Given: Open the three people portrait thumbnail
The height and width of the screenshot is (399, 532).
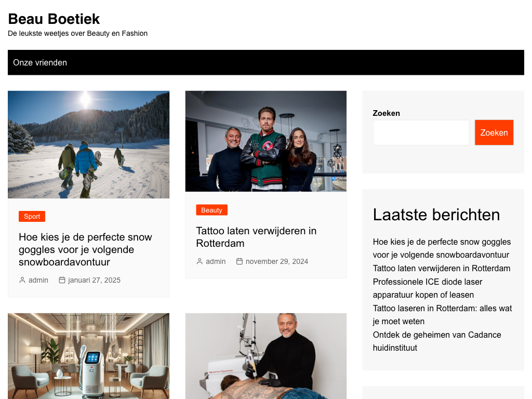Looking at the screenshot, I should tap(266, 141).
